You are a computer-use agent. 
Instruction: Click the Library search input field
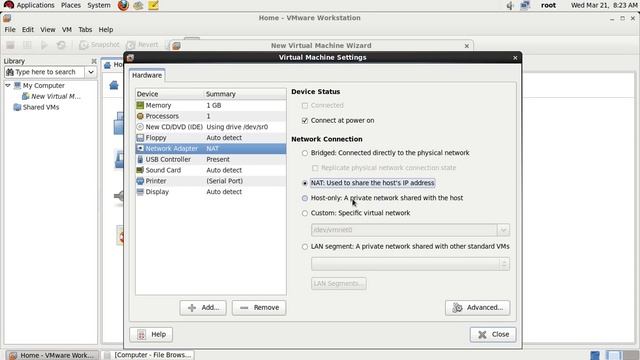point(45,72)
